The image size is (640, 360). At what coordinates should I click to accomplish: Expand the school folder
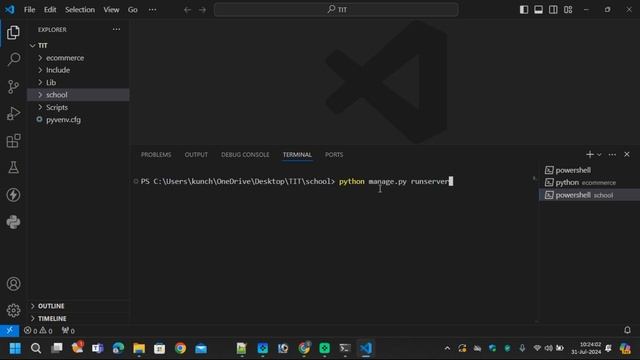point(78,95)
